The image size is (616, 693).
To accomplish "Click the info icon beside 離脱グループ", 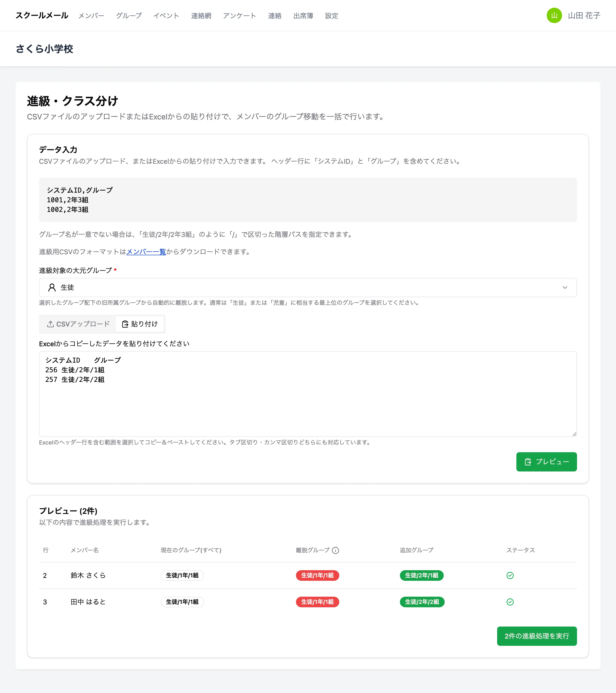I will pyautogui.click(x=335, y=550).
